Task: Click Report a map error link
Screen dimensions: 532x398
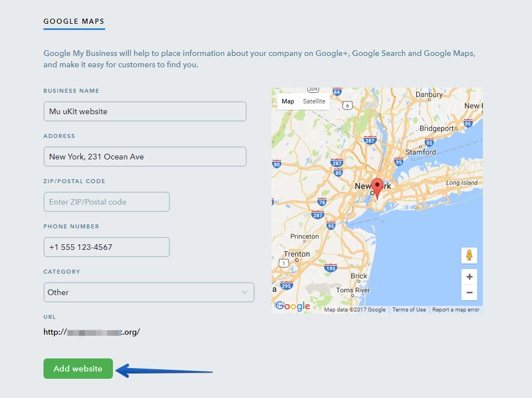Action: click(x=456, y=310)
